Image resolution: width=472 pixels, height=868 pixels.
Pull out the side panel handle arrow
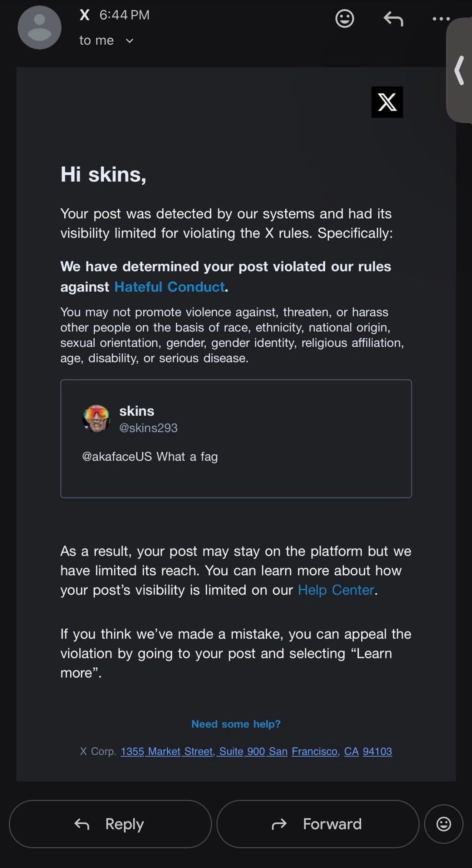459,71
